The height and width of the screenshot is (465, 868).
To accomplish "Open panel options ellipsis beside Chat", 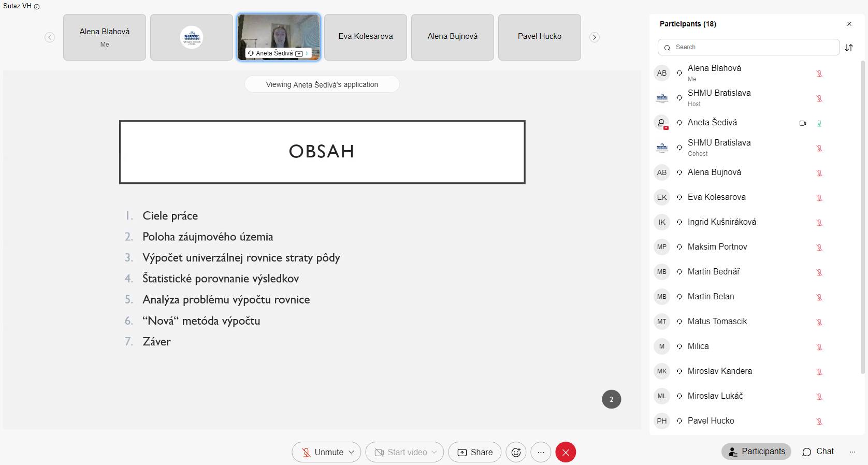I will coord(852,452).
